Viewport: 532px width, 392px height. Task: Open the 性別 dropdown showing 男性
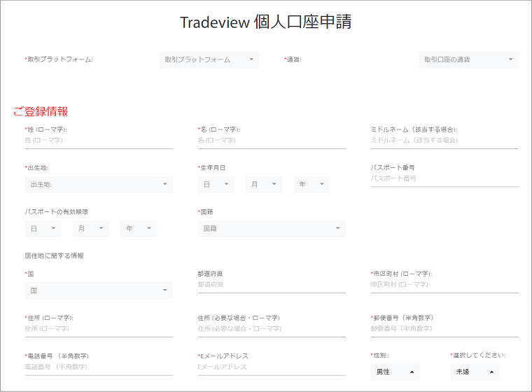tap(395, 372)
